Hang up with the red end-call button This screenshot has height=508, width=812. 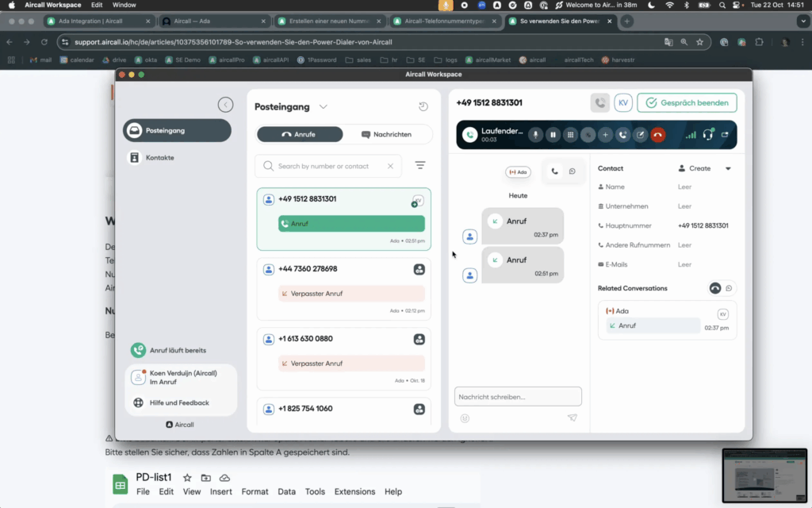pyautogui.click(x=657, y=135)
